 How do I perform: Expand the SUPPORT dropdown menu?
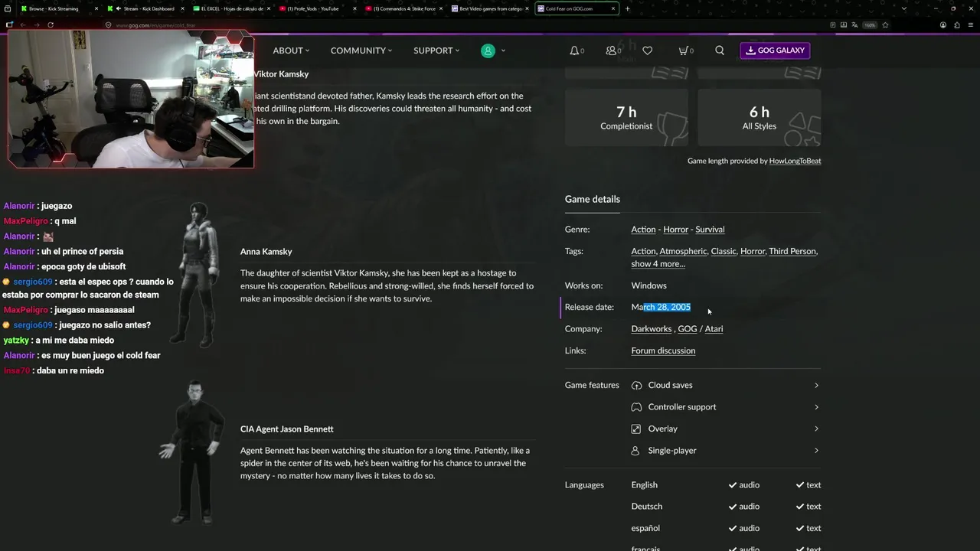pyautogui.click(x=436, y=51)
